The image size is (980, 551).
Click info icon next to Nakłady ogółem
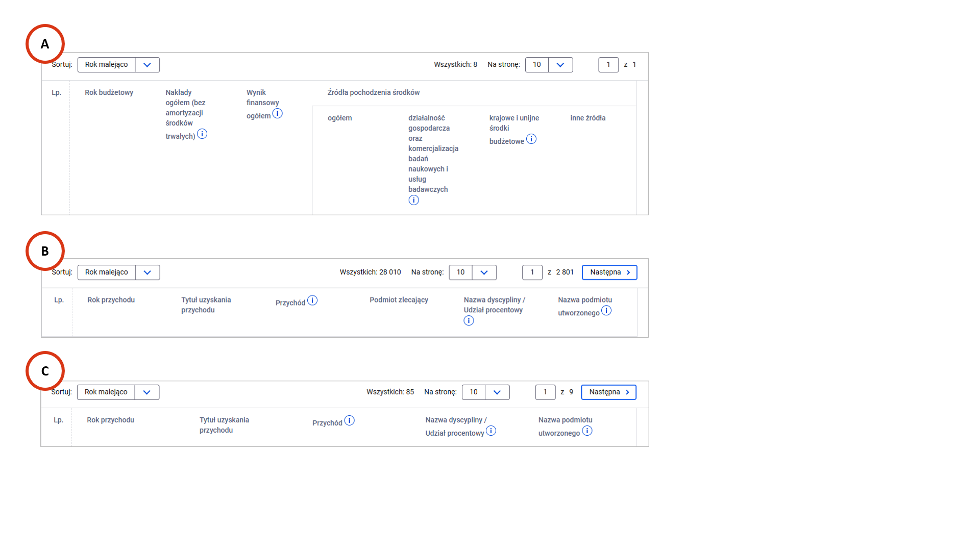tap(202, 134)
